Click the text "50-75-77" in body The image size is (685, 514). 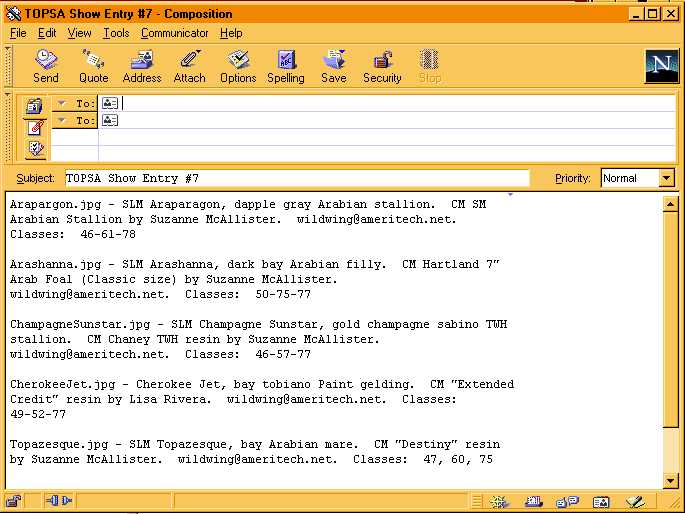[283, 294]
